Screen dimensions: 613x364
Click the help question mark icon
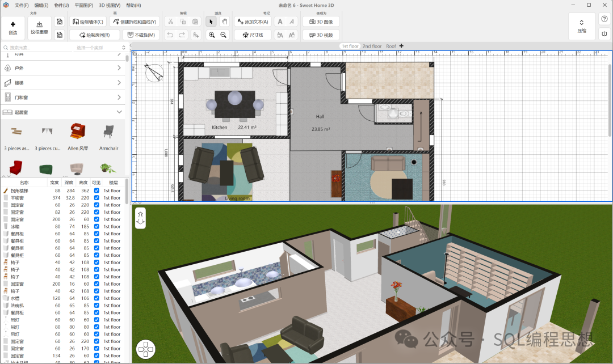click(x=604, y=19)
